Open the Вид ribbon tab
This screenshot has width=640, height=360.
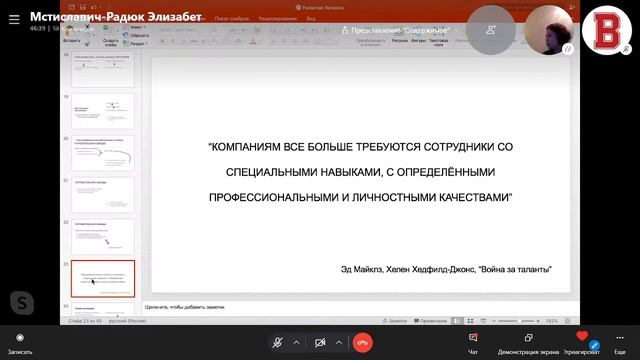(x=311, y=18)
